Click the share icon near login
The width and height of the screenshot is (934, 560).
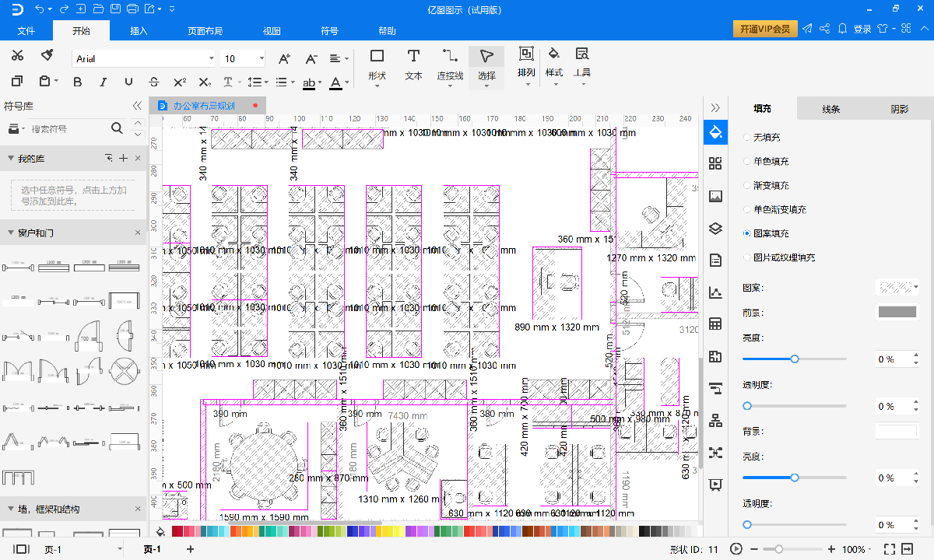[x=825, y=29]
